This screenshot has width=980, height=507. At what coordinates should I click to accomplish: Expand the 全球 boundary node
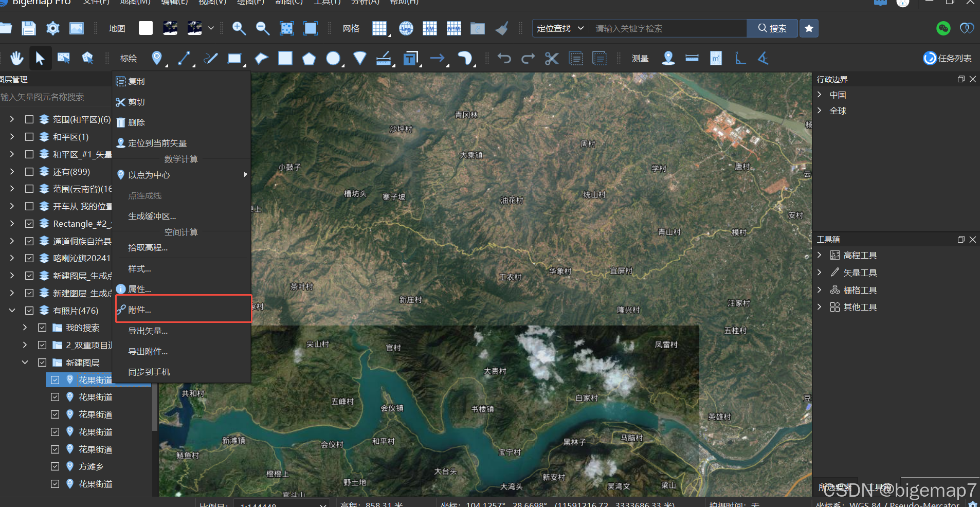pos(820,111)
